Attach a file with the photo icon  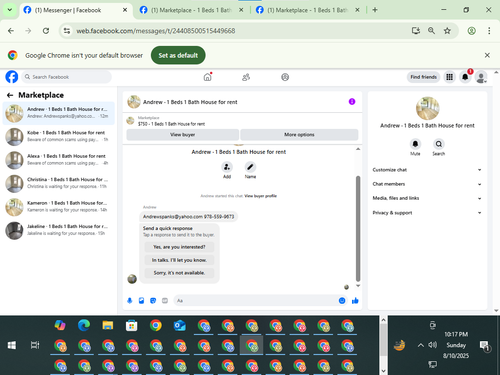coord(141,301)
